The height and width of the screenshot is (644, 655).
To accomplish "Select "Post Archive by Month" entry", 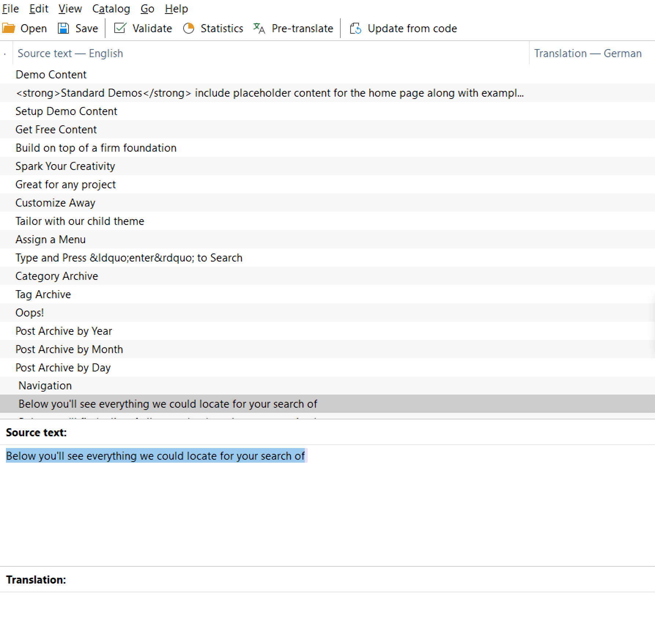I will [69, 349].
